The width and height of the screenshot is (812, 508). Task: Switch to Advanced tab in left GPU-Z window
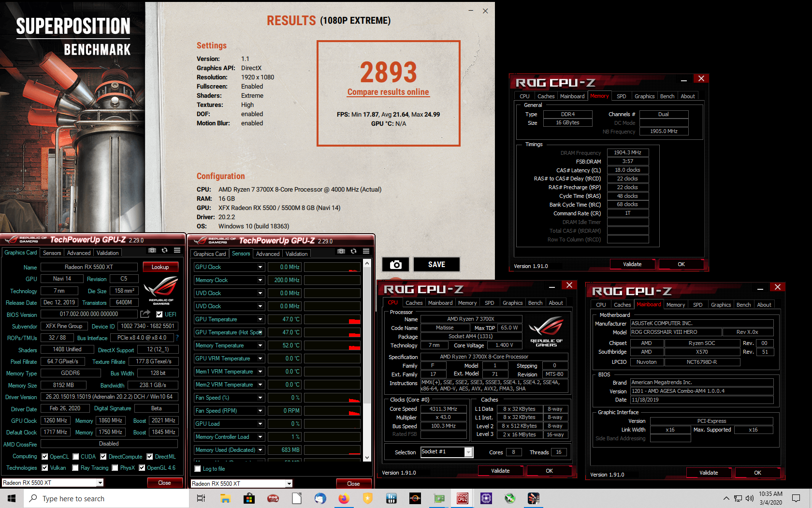(x=79, y=253)
